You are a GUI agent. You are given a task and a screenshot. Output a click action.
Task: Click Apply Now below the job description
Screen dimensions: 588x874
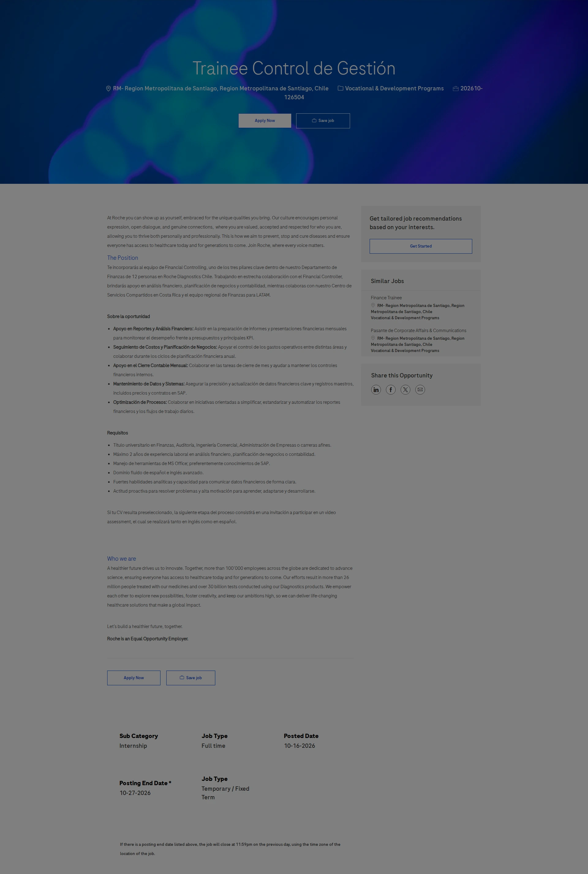click(x=134, y=678)
